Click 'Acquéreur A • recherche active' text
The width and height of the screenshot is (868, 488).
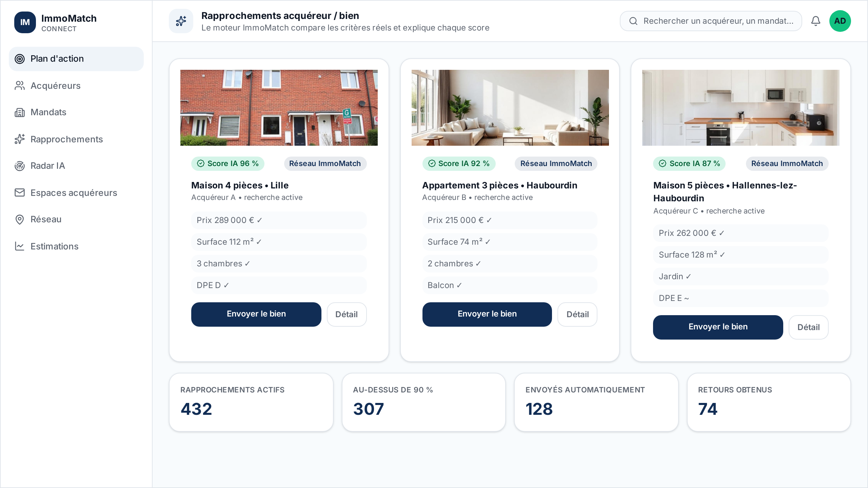247,198
